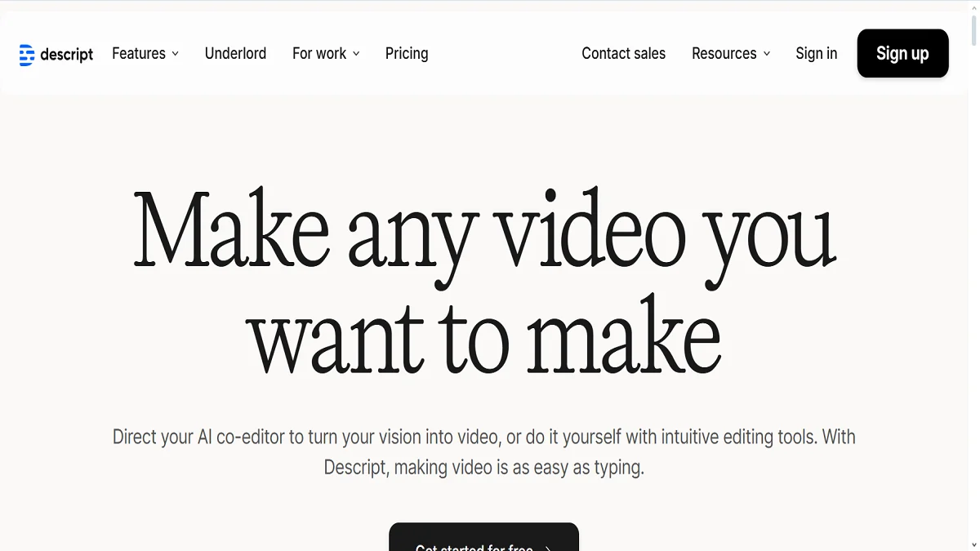The image size is (980, 551).
Task: Click the Contact sales link
Action: (623, 54)
